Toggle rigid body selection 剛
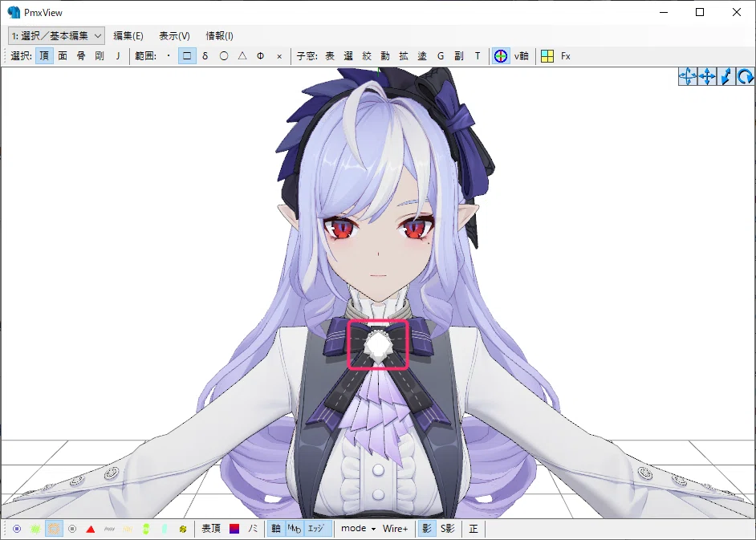This screenshot has width=756, height=540. pyautogui.click(x=100, y=56)
